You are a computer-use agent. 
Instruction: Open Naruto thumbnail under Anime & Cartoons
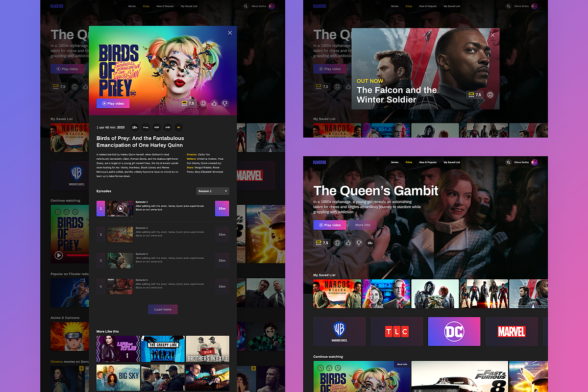click(x=69, y=337)
